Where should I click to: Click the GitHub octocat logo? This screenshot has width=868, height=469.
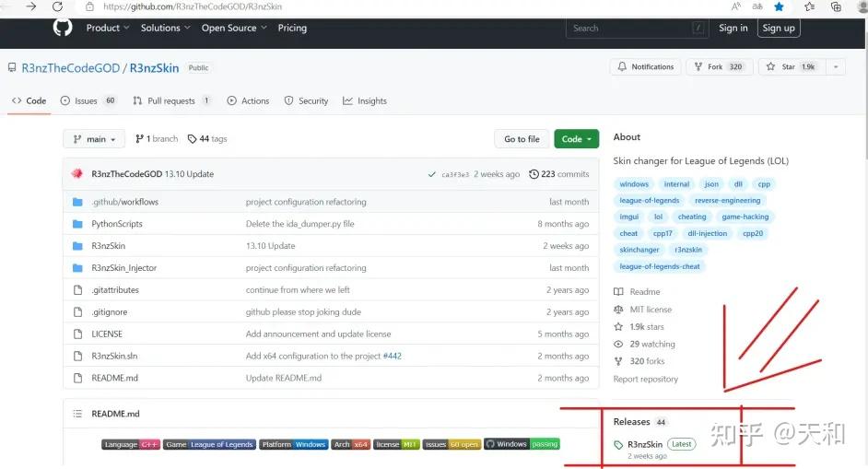(x=63, y=27)
